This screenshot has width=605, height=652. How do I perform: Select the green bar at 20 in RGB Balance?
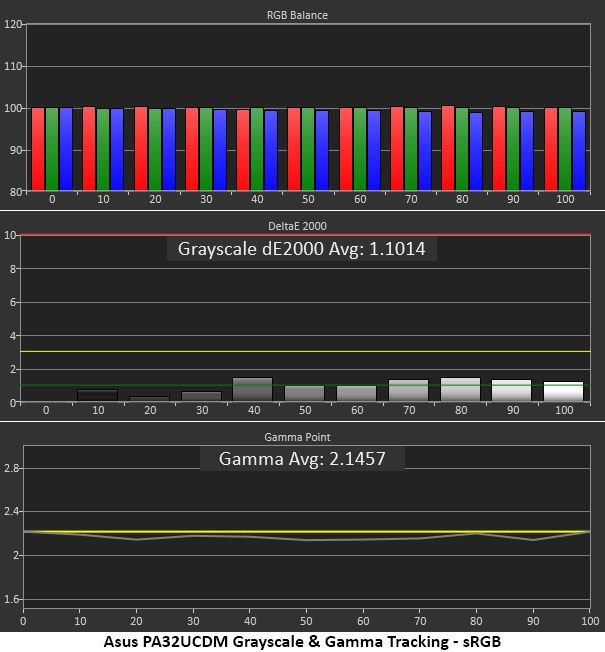pyautogui.click(x=155, y=150)
